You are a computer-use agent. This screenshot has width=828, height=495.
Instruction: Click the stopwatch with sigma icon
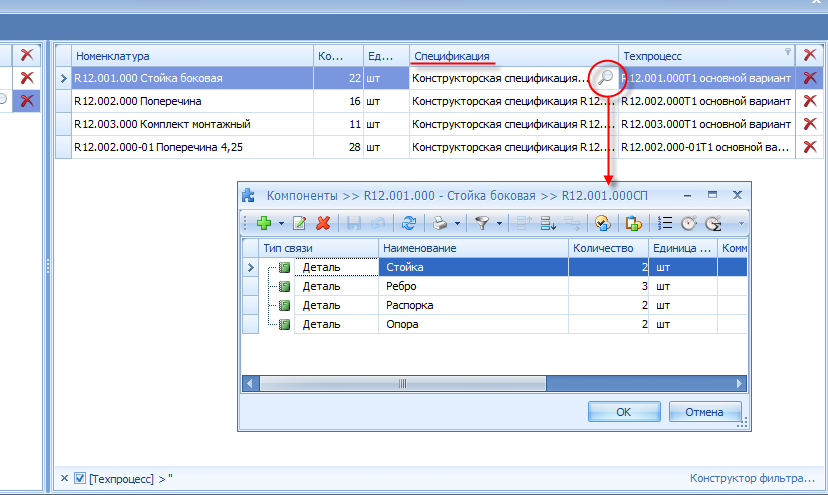tap(713, 223)
